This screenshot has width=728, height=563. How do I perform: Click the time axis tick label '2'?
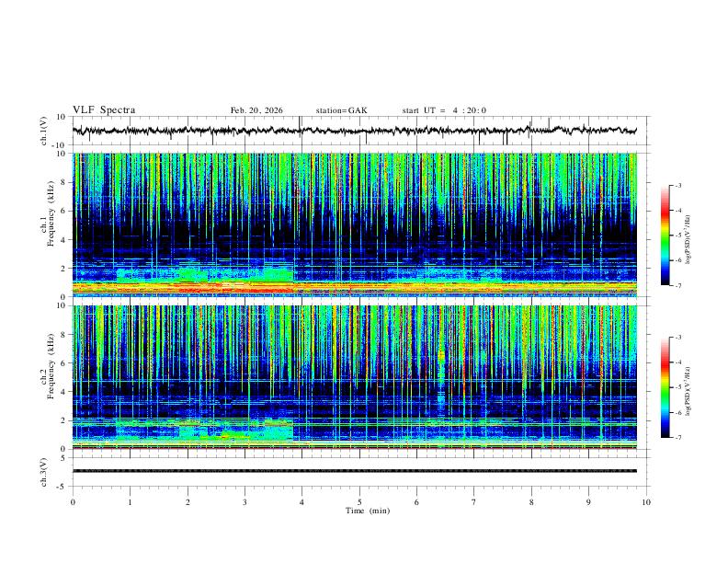[188, 502]
